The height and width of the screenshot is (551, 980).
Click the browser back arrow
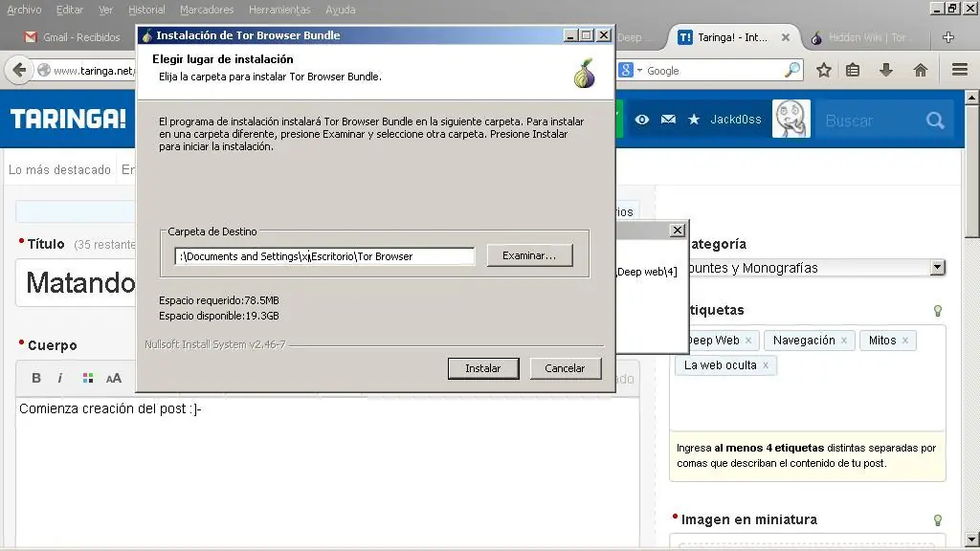(x=19, y=70)
